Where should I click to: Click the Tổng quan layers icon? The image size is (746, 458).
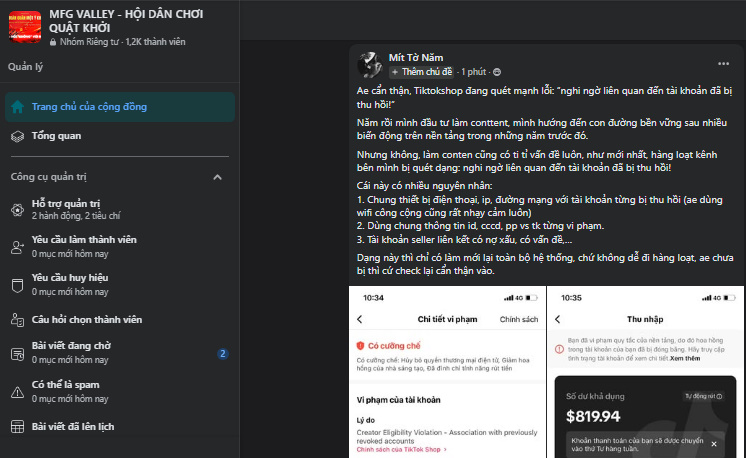click(17, 136)
